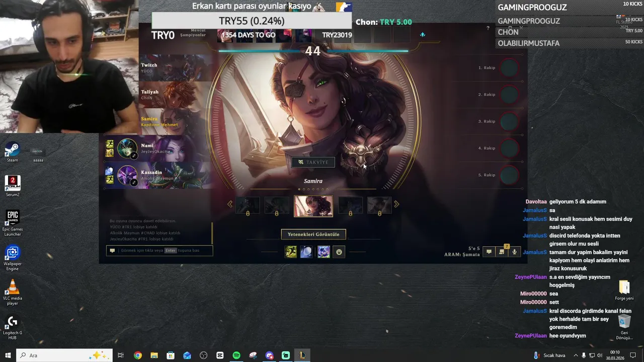Screen dimensions: 644x362
Task: Open the Wallpaper Engine desktop shortcut
Action: [x=13, y=257]
